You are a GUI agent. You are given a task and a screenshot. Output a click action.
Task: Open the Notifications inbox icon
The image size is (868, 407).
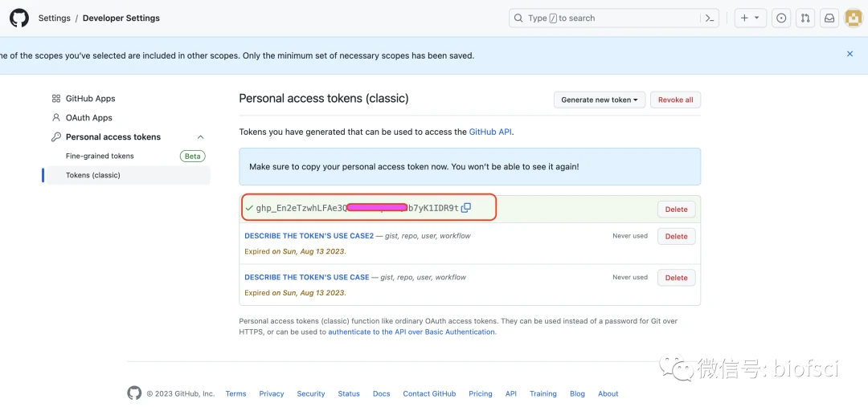point(829,18)
